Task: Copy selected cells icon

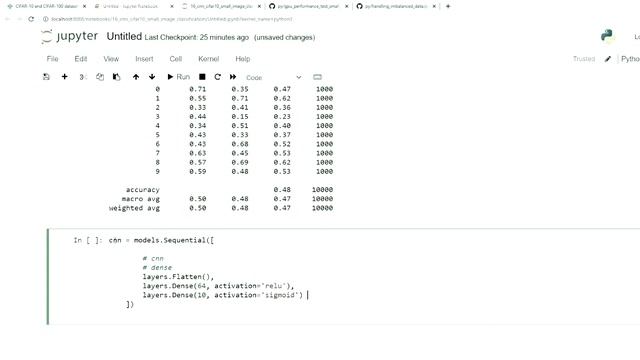Action: point(100,77)
